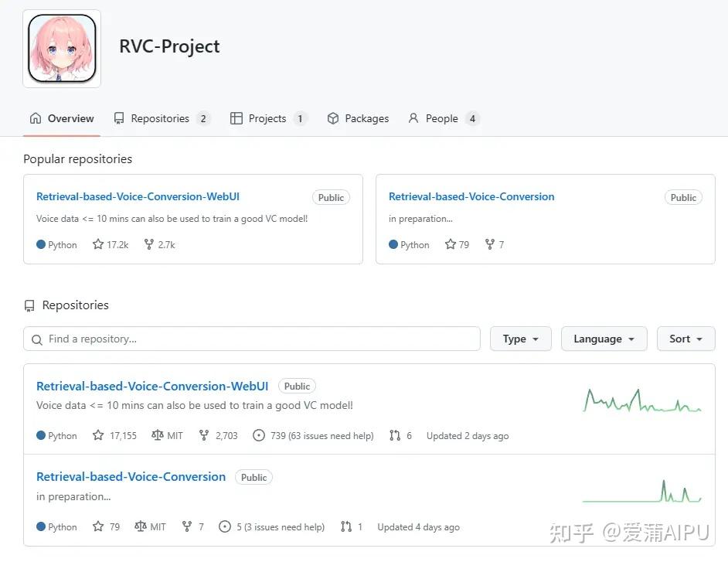Click the Packages tab icon
728x562 pixels.
click(332, 118)
